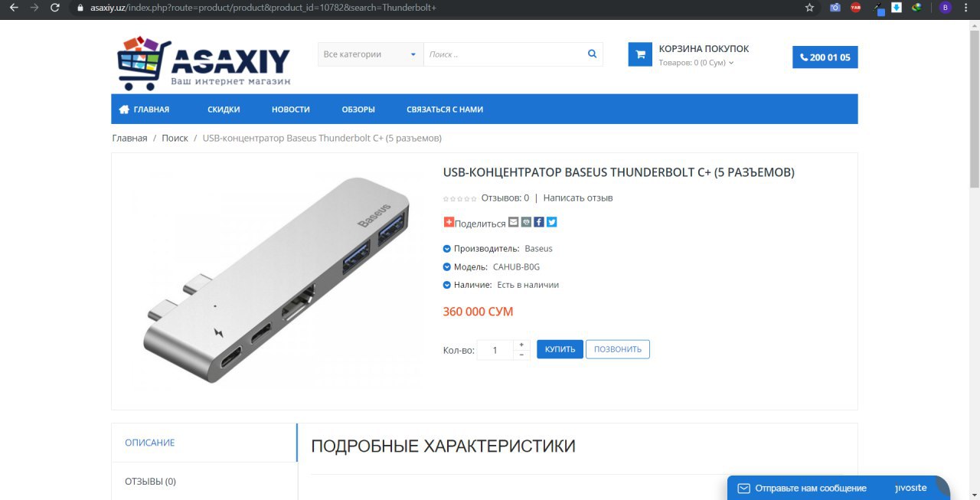The image size is (980, 500).
Task: Bookmark page with browser star icon
Action: 809,8
